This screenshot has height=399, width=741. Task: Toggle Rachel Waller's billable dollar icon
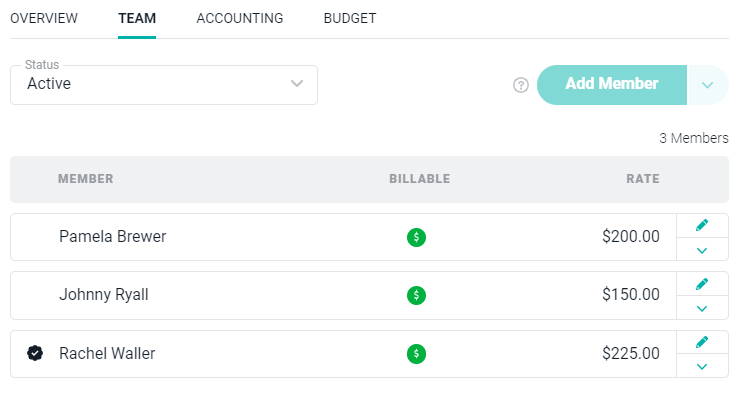point(416,354)
